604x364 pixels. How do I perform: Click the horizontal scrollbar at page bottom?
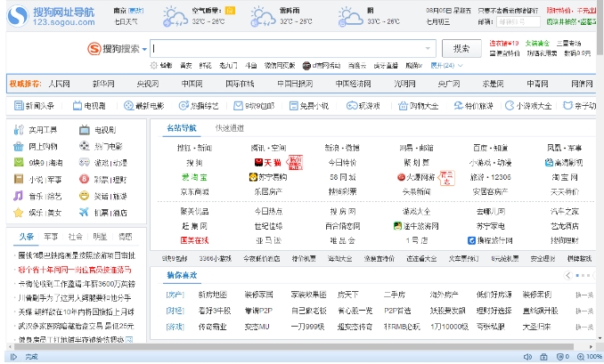tap(293, 347)
